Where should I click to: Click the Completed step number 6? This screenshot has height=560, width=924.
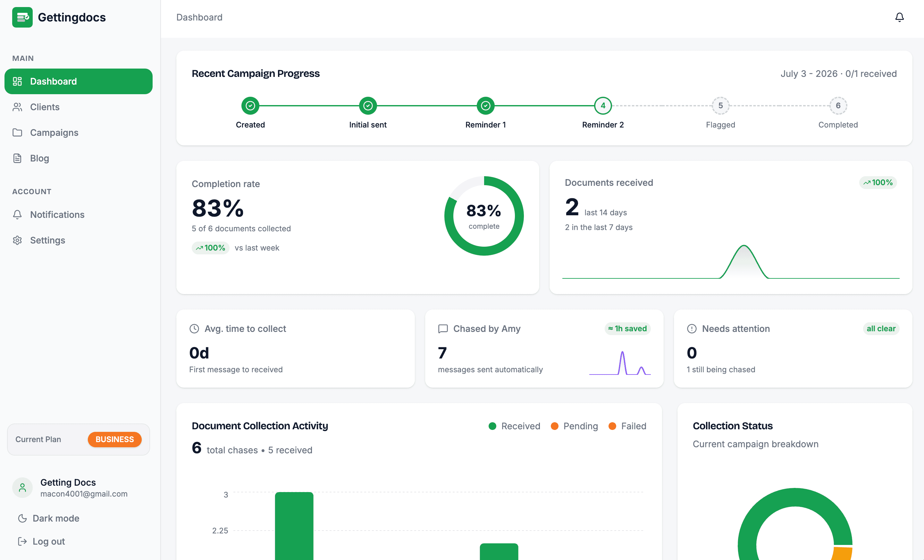tap(838, 106)
